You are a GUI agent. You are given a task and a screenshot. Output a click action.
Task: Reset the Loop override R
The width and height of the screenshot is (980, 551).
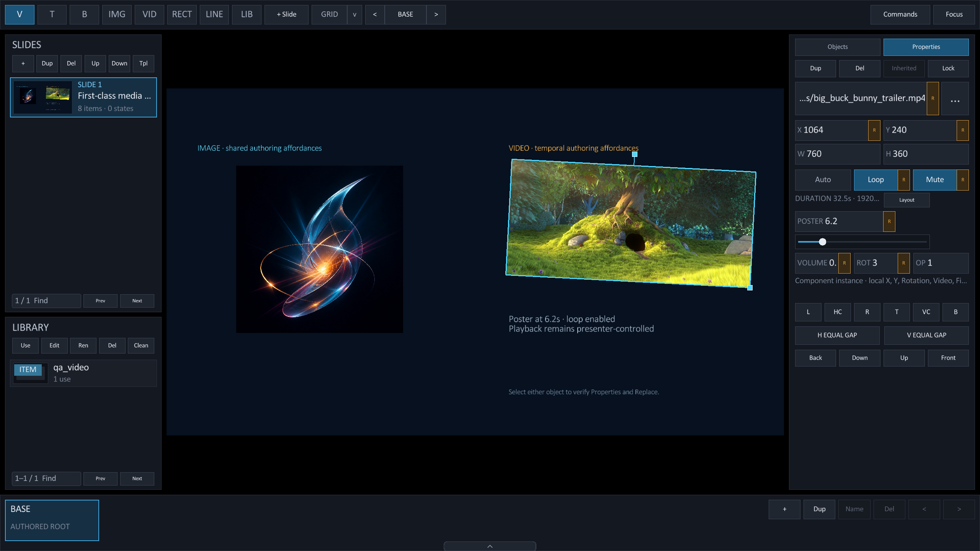(x=904, y=180)
